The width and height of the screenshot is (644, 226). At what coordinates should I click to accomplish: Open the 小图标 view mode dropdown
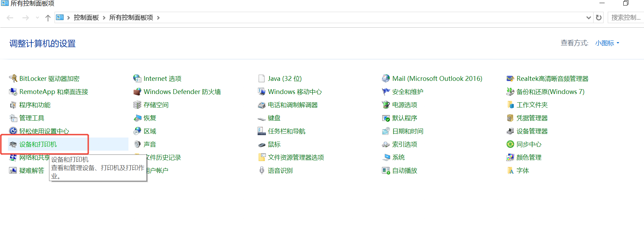pyautogui.click(x=607, y=43)
